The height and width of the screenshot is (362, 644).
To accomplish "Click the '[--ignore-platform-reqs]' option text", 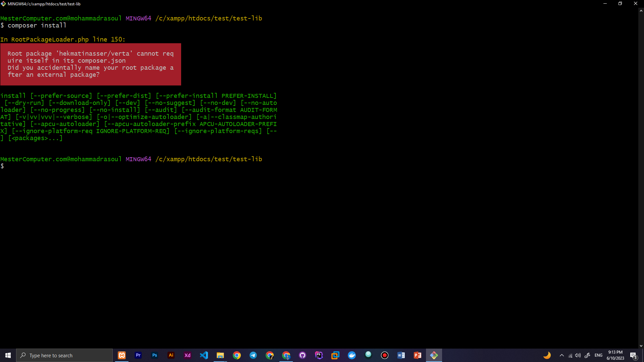I will (x=218, y=131).
